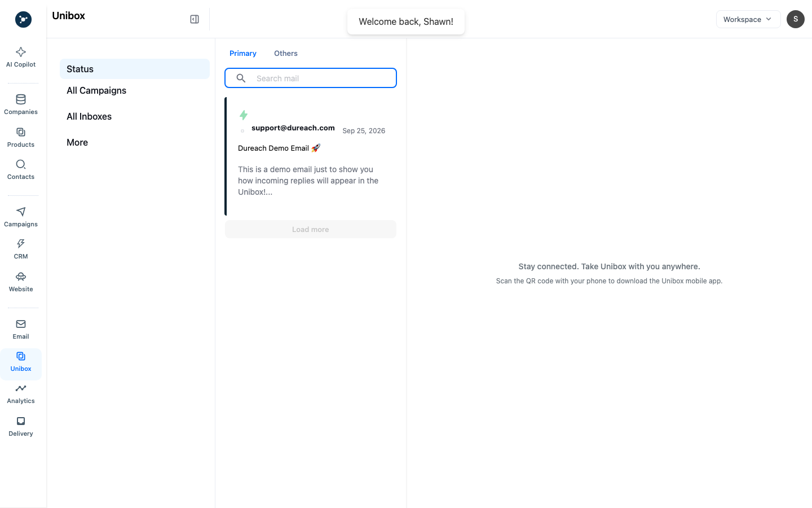This screenshot has height=508, width=812.
Task: Click the email preview text snippet
Action: (x=308, y=181)
